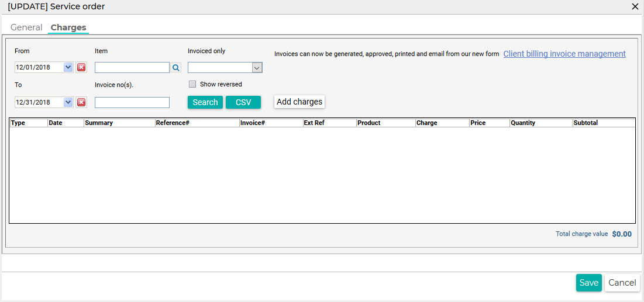Clear the From date with red X icon
The height and width of the screenshot is (302, 644).
[x=81, y=67]
